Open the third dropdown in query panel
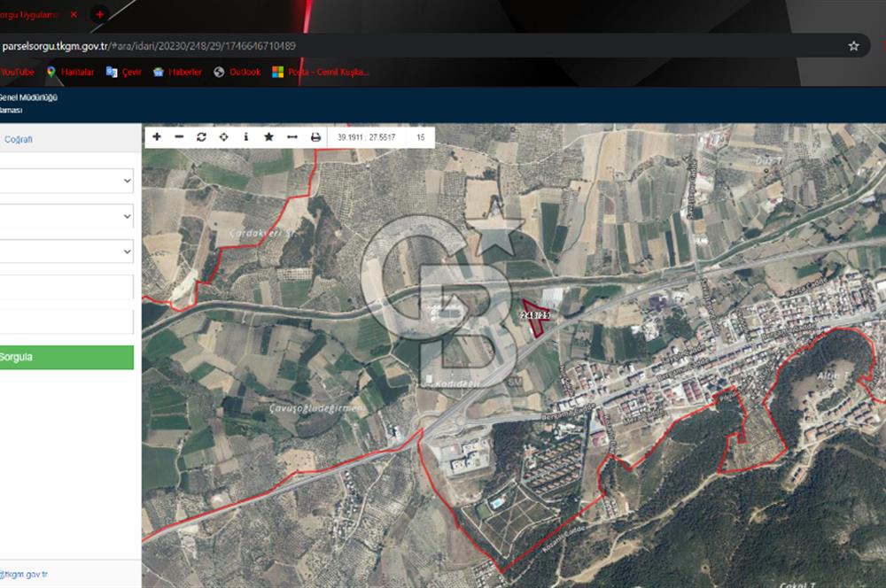 [x=66, y=251]
